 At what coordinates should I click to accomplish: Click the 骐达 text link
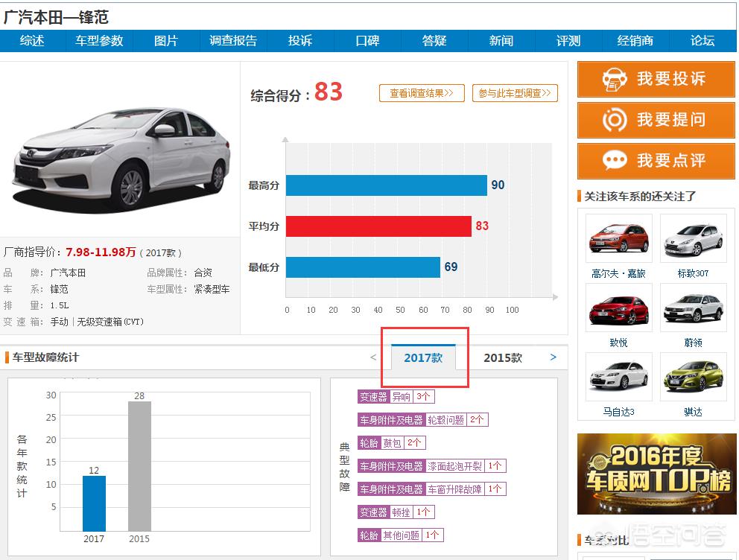coord(693,412)
